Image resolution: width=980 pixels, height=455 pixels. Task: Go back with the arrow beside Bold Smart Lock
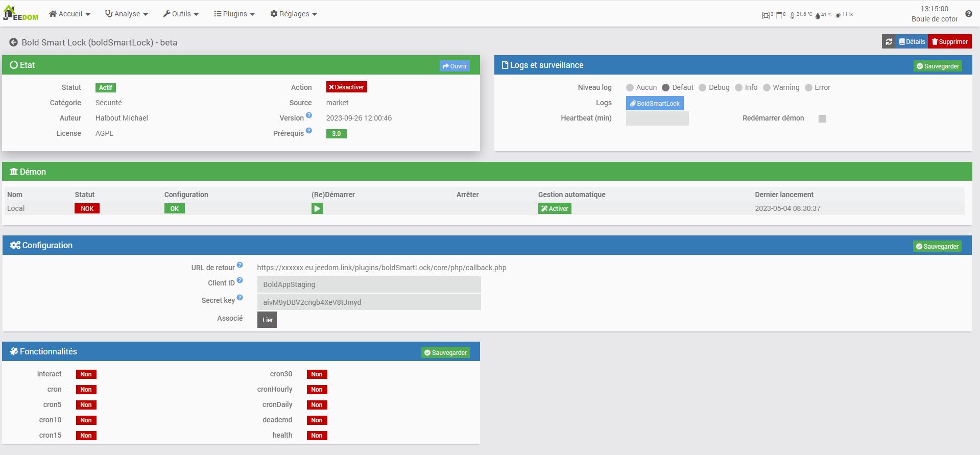14,42
